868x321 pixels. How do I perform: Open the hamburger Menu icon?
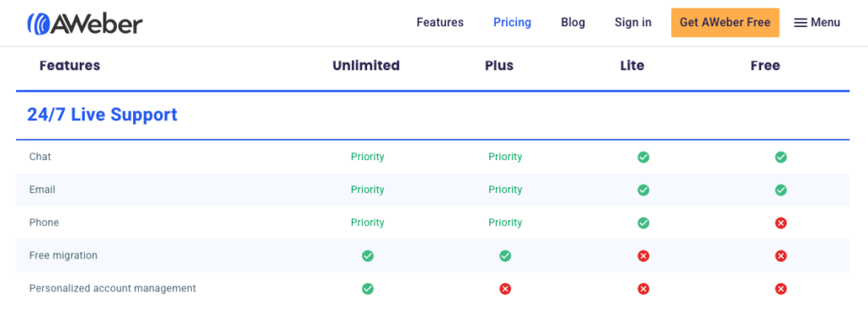coord(800,23)
